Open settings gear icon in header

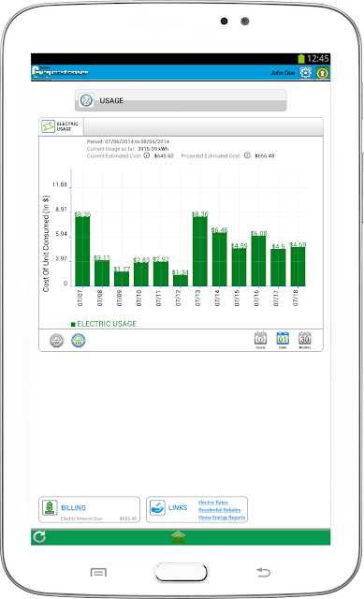pyautogui.click(x=305, y=73)
